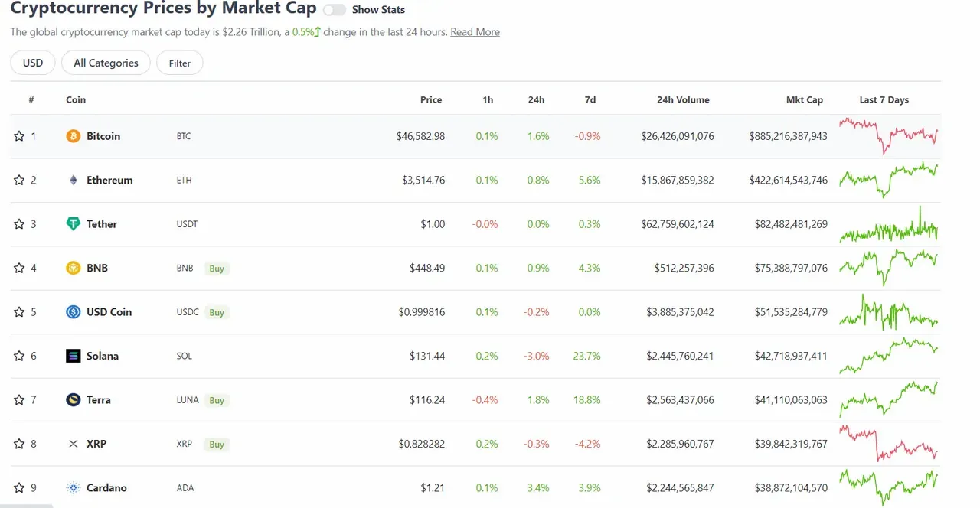The height and width of the screenshot is (508, 980).
Task: View Ethereum 7-day sparkline chart
Action: [x=888, y=180]
